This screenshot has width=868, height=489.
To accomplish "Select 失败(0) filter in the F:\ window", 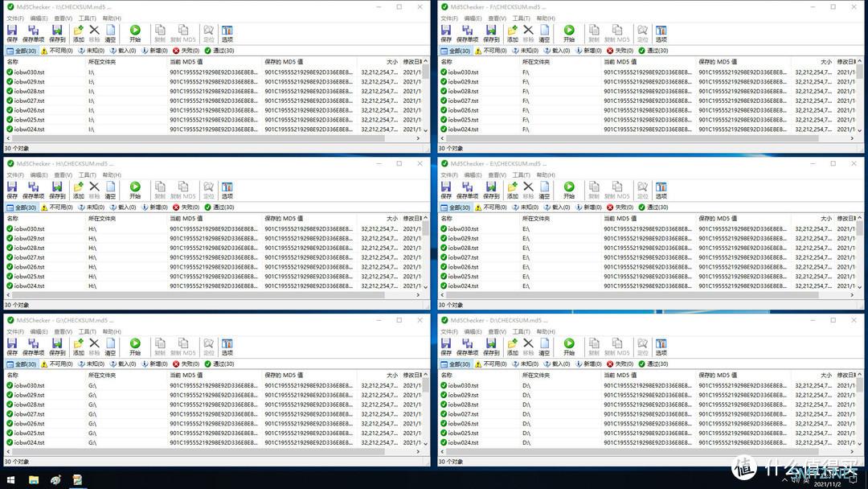I will (x=620, y=51).
